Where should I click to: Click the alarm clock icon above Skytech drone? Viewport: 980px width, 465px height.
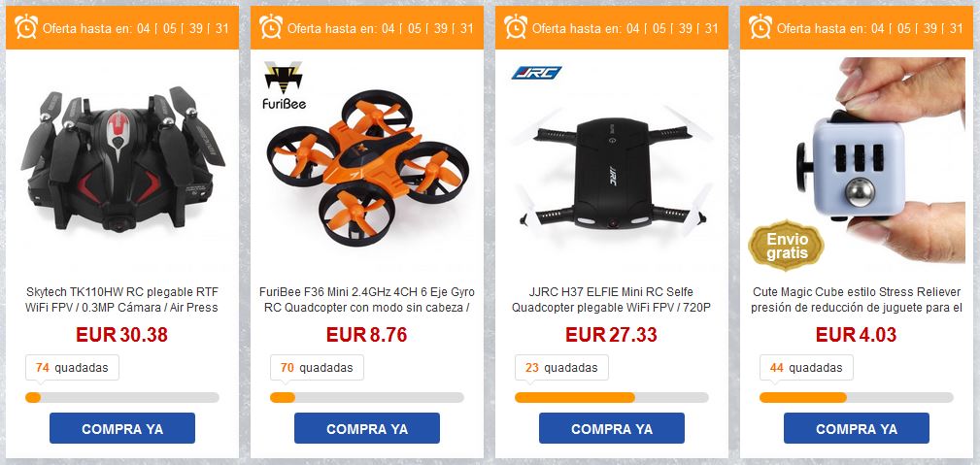click(x=26, y=27)
